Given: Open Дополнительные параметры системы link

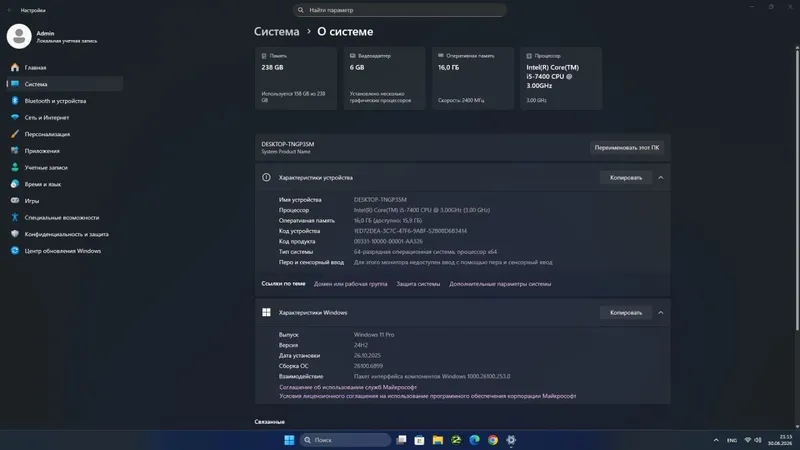Looking at the screenshot, I should coord(500,284).
